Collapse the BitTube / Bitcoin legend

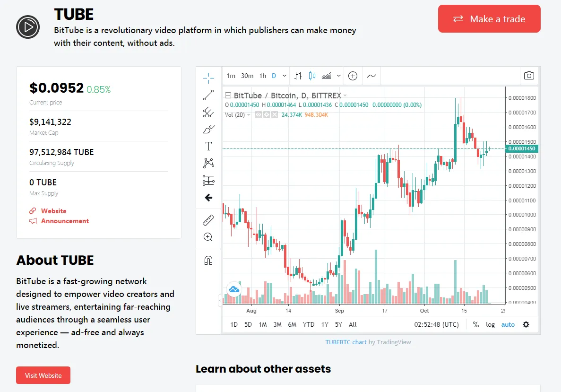click(228, 95)
